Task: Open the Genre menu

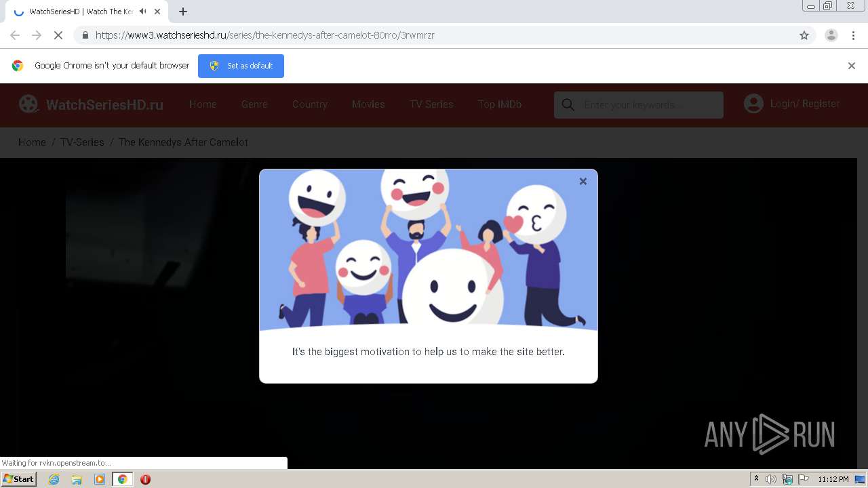Action: [x=254, y=104]
